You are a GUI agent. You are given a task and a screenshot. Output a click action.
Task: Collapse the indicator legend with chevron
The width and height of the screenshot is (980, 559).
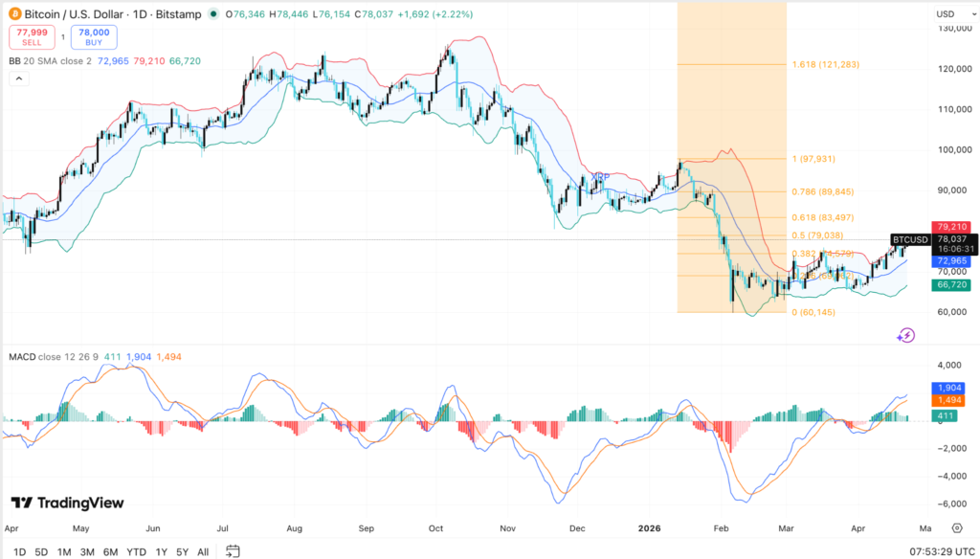pyautogui.click(x=18, y=79)
